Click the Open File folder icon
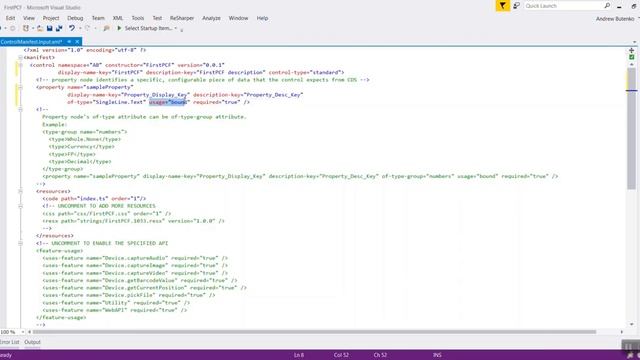 click(40, 28)
